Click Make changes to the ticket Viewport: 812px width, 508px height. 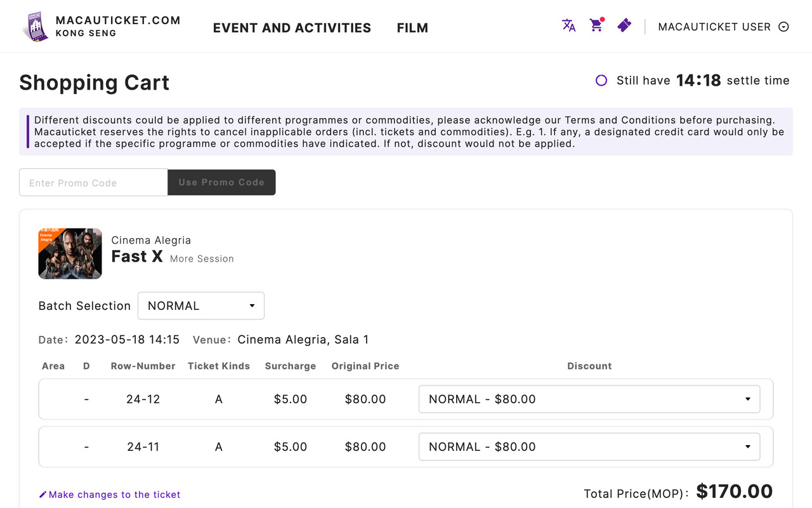[x=115, y=495]
